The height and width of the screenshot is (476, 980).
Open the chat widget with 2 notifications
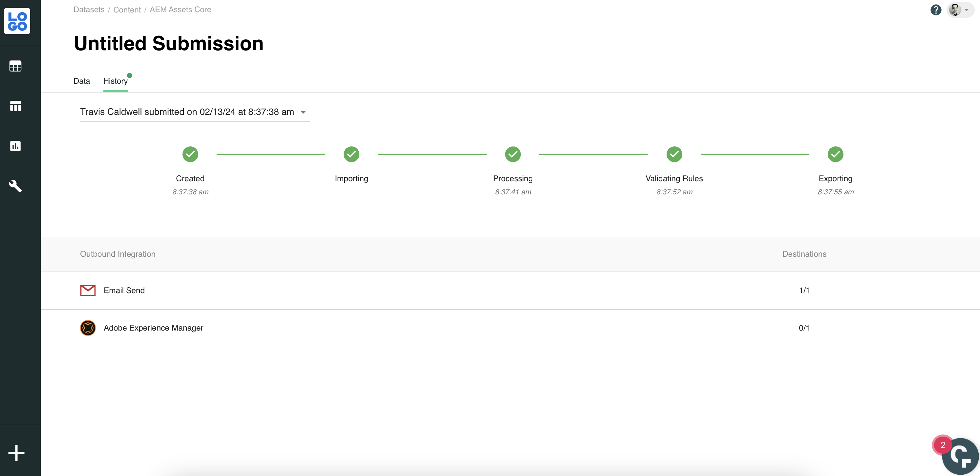click(960, 456)
